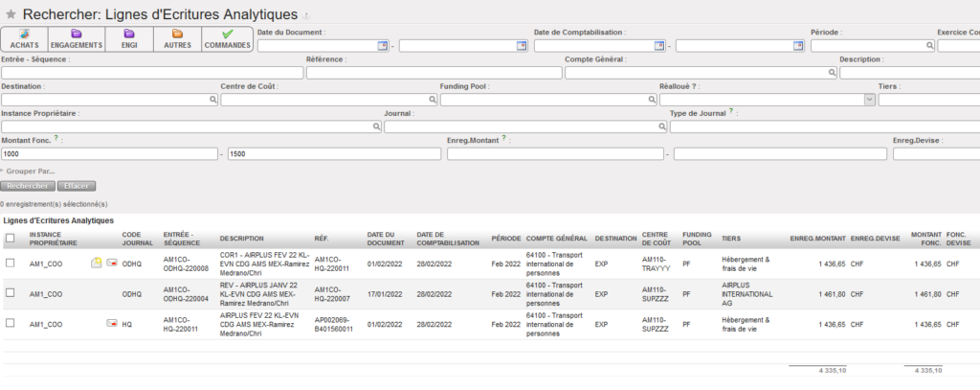Select the ENGAGEMENTS journal filter
This screenshot has width=980, height=390.
[x=76, y=38]
